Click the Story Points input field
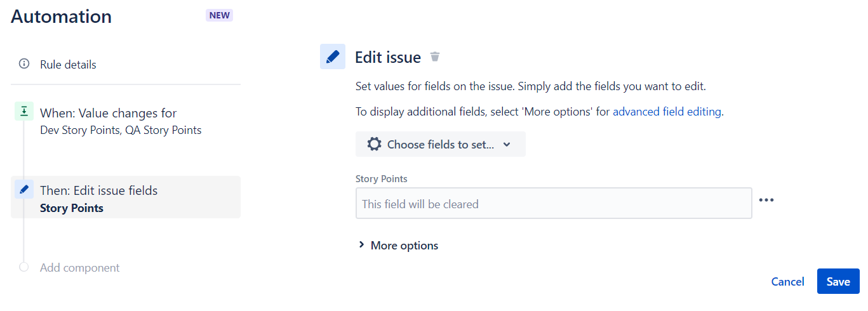Image resolution: width=868 pixels, height=311 pixels. tap(554, 203)
